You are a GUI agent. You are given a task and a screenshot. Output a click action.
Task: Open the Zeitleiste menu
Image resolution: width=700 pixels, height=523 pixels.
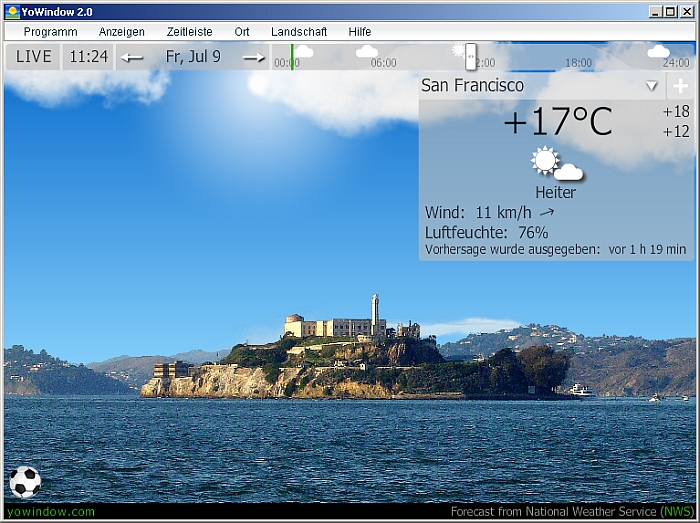(x=190, y=32)
